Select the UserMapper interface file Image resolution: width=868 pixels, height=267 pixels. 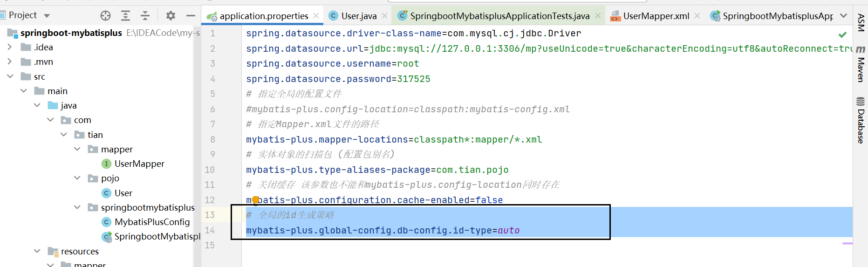[x=139, y=164]
